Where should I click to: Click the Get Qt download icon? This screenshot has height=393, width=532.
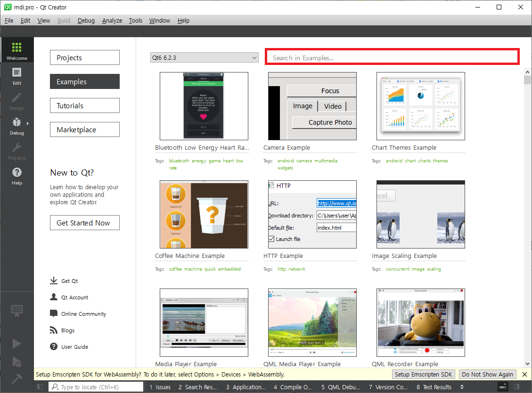point(54,281)
